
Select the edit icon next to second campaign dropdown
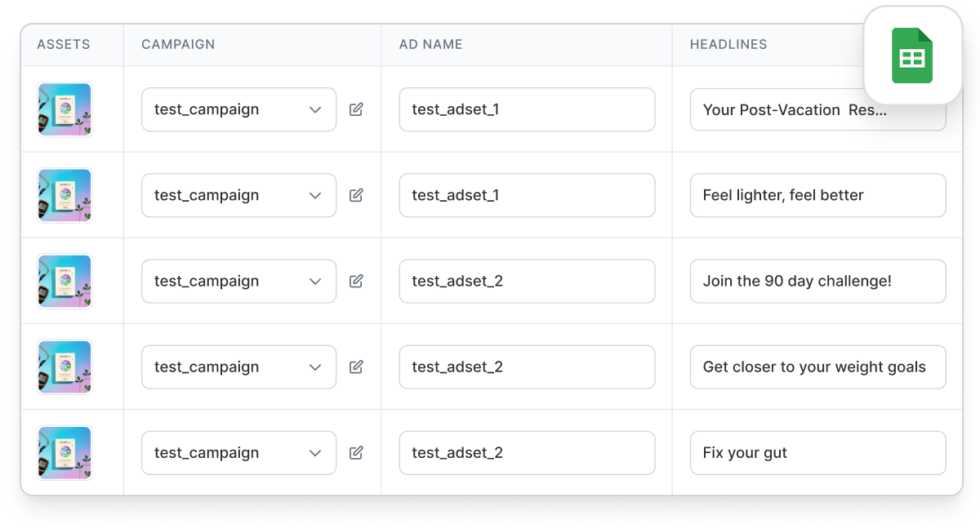pyautogui.click(x=355, y=195)
